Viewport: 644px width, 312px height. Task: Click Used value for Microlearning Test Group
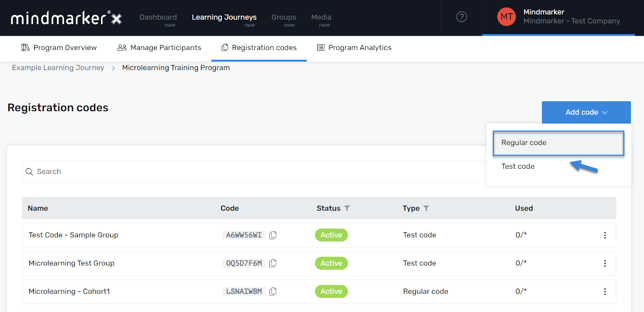pos(521,263)
